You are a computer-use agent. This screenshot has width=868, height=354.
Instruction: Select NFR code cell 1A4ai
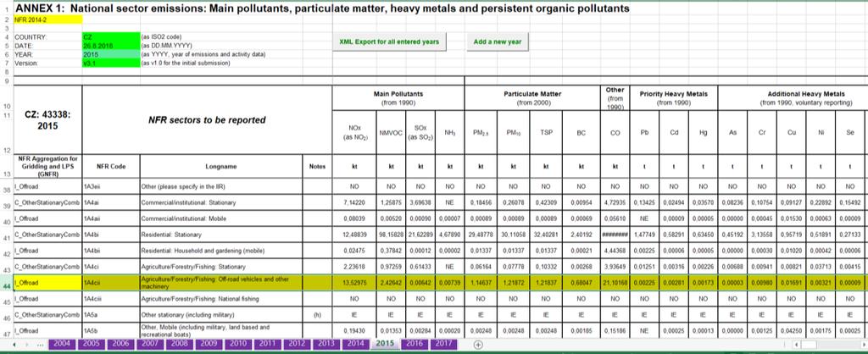tap(111, 202)
